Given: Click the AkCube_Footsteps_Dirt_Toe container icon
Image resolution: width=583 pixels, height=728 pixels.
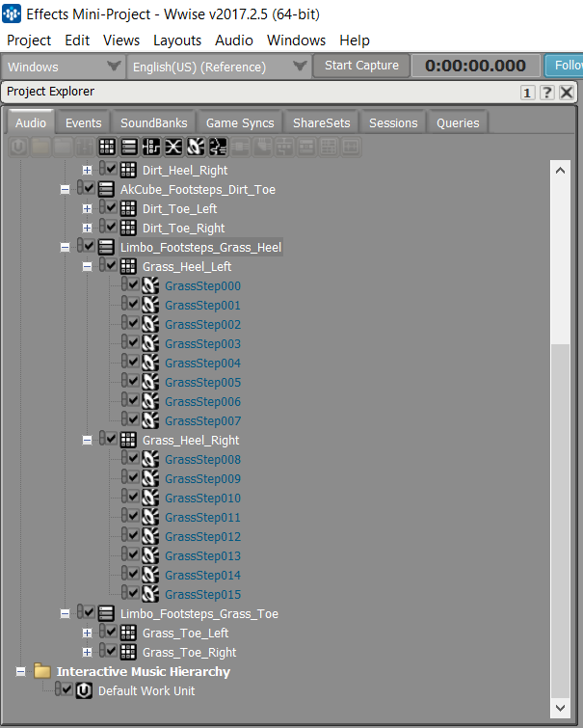Looking at the screenshot, I should [106, 189].
